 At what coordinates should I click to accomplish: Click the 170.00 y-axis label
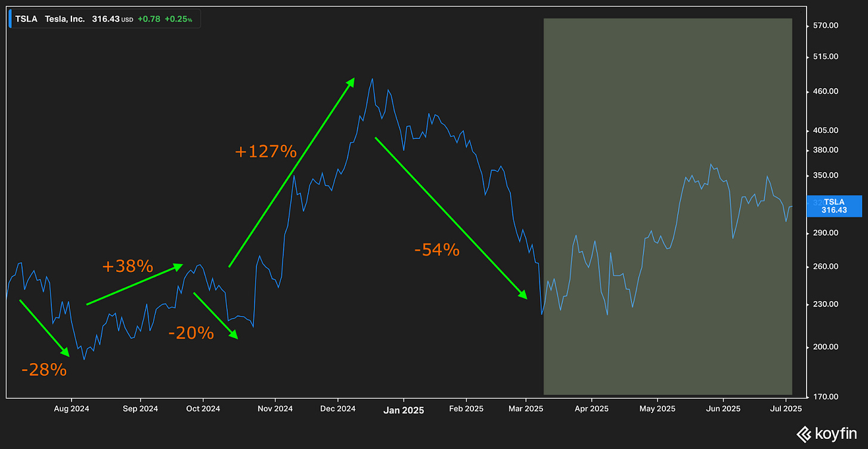point(826,397)
